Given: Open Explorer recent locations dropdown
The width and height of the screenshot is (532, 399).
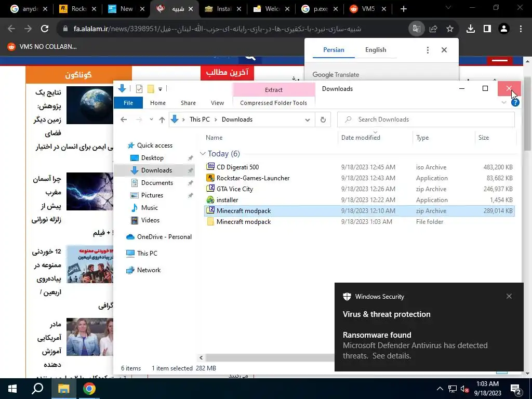Looking at the screenshot, I should coord(151,119).
